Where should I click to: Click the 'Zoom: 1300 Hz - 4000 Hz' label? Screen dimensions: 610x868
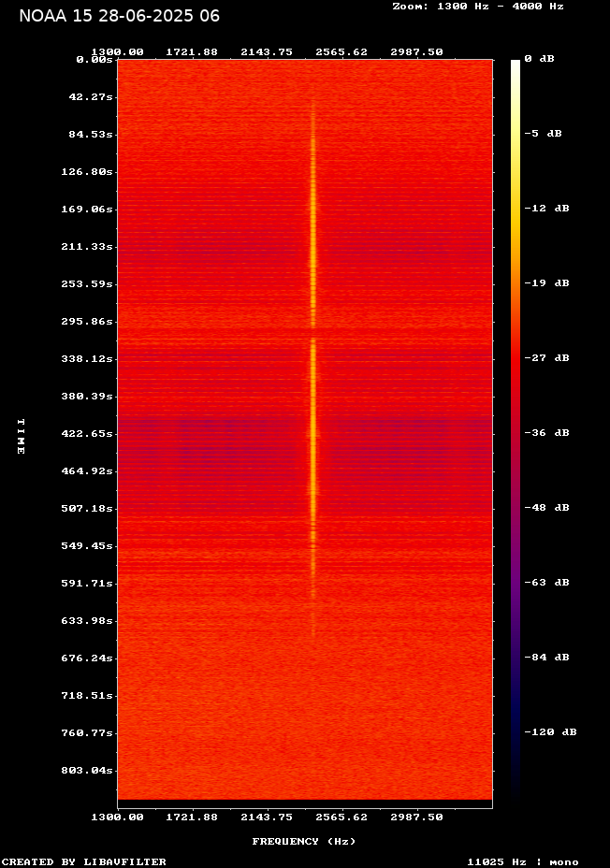[478, 7]
